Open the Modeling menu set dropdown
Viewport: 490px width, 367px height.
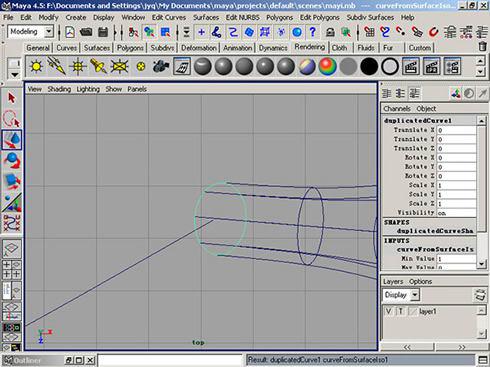point(30,32)
